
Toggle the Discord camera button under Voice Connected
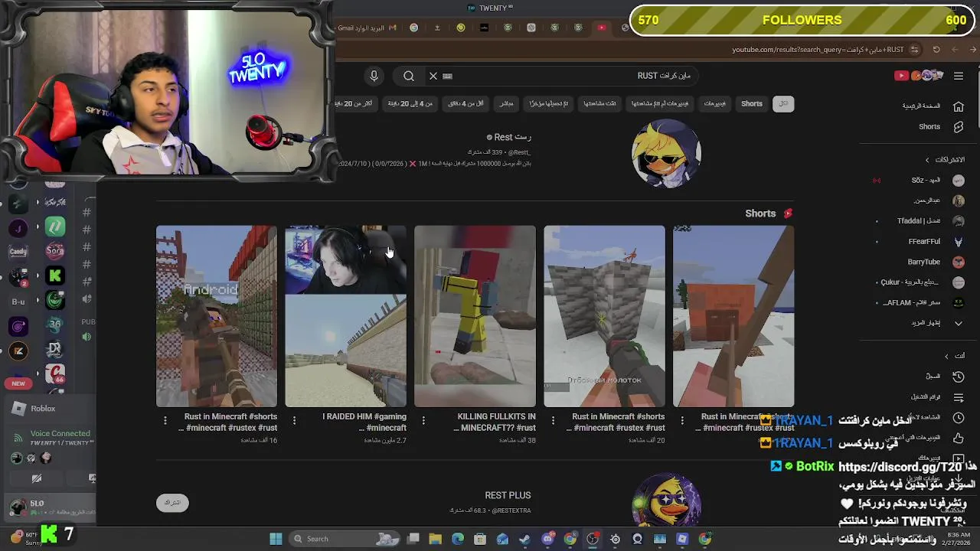pos(36,478)
